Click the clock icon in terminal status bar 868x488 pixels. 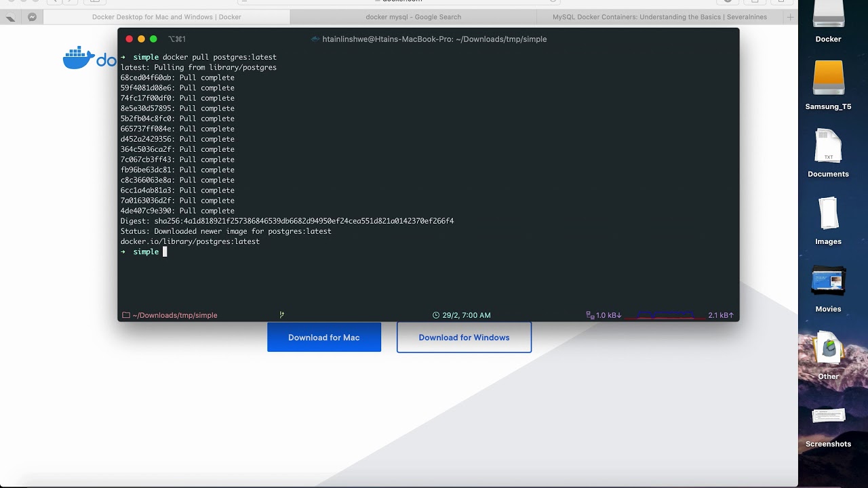click(x=436, y=315)
